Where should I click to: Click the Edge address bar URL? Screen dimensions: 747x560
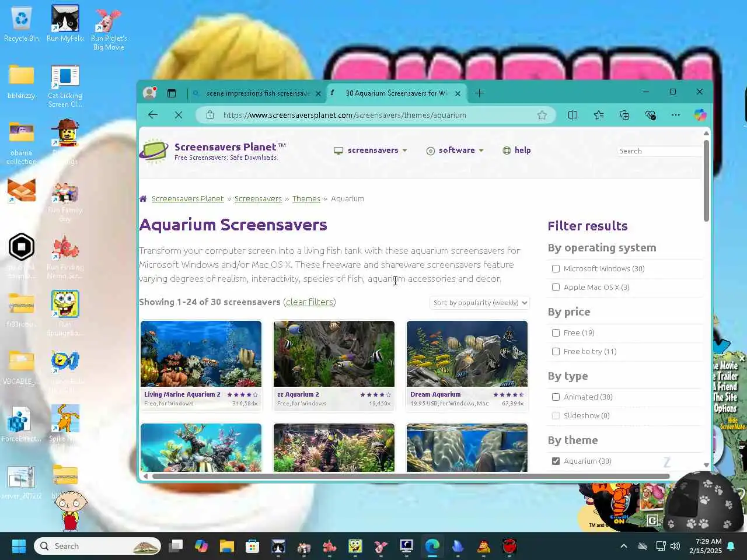344,116
